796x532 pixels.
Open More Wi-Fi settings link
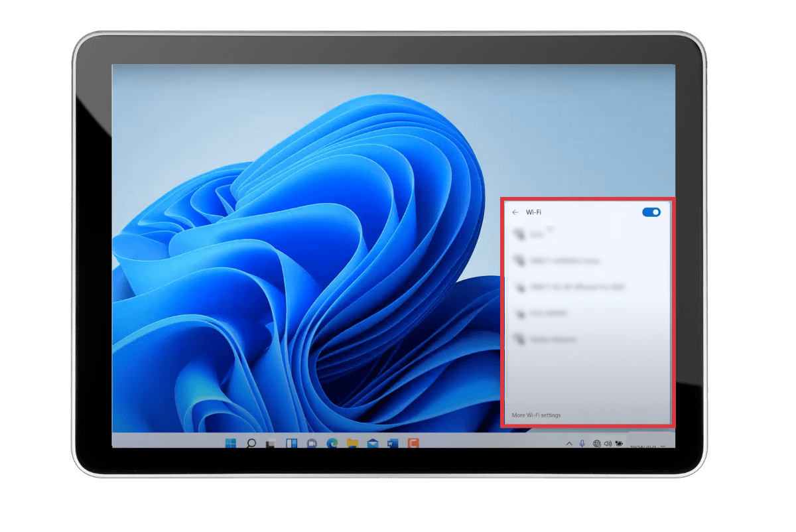click(x=536, y=415)
